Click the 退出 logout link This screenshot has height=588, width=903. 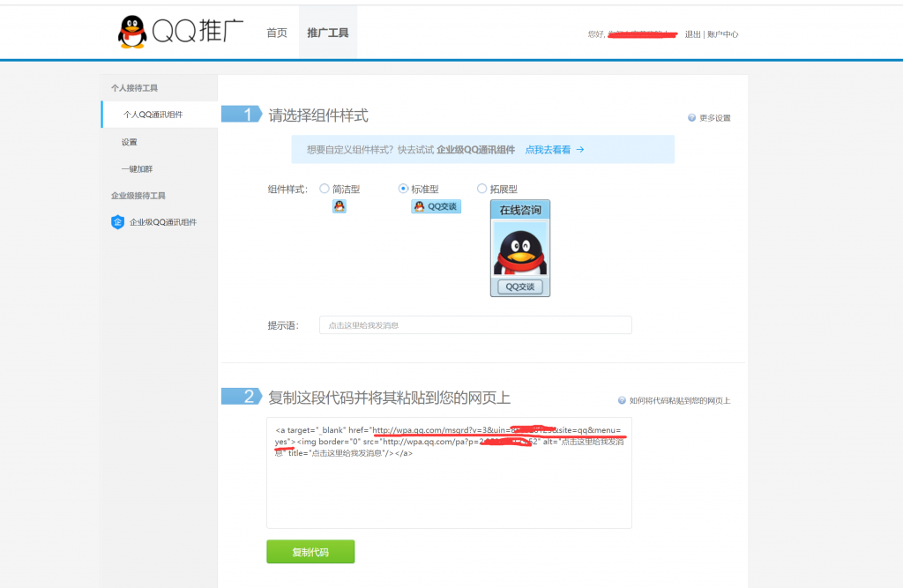coord(692,34)
